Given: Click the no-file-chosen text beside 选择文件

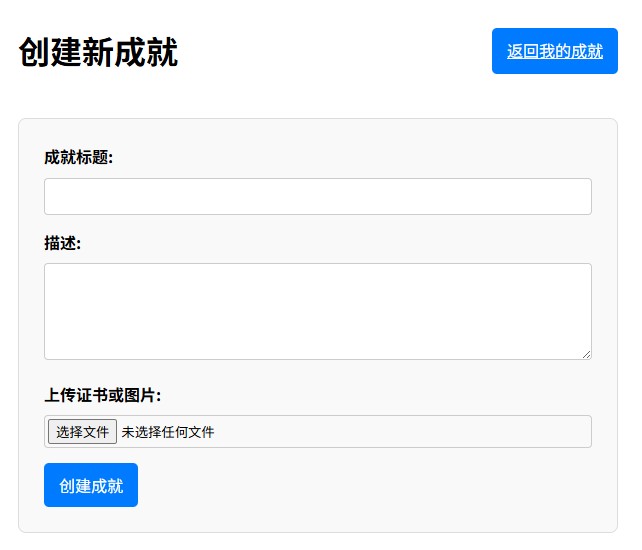Looking at the screenshot, I should 168,432.
